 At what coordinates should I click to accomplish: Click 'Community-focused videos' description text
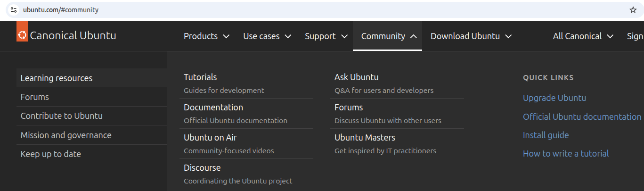click(x=228, y=150)
